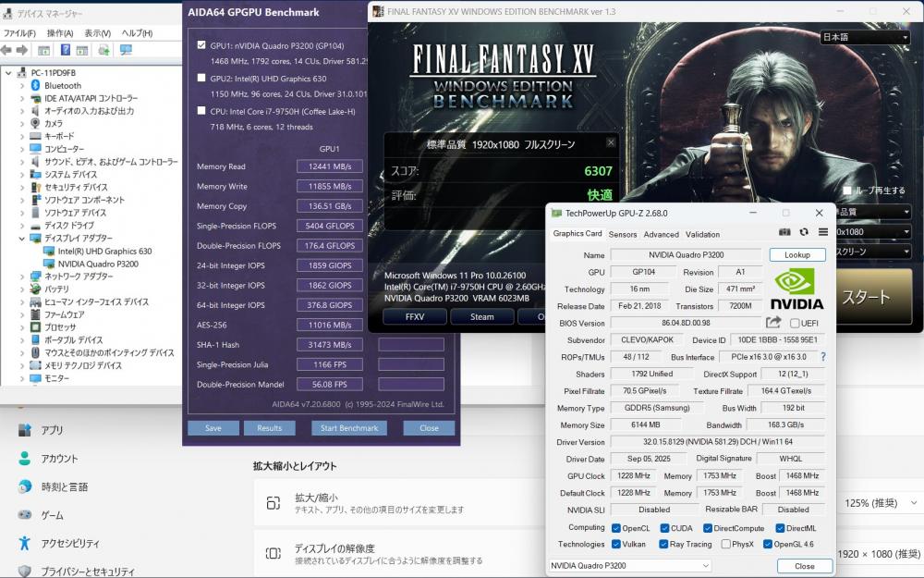Toggle the Vulkan checkbox in GPU-Z
The image size is (924, 578).
click(615, 545)
